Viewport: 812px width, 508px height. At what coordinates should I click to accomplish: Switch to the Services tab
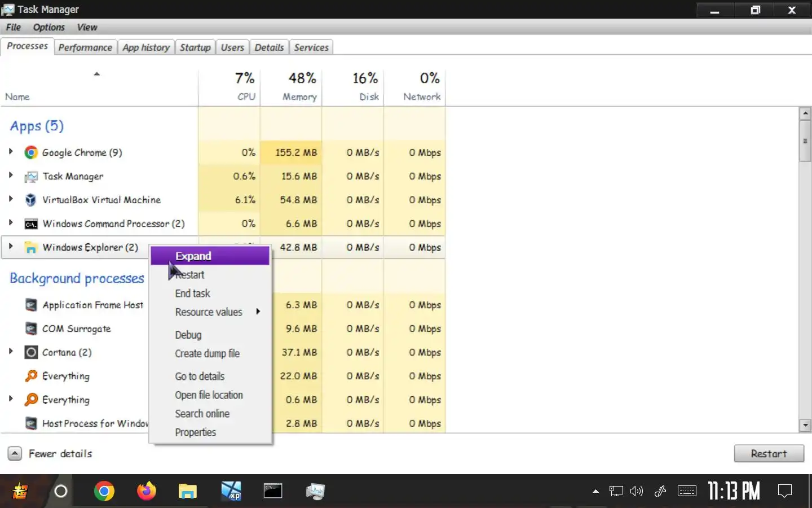click(311, 47)
